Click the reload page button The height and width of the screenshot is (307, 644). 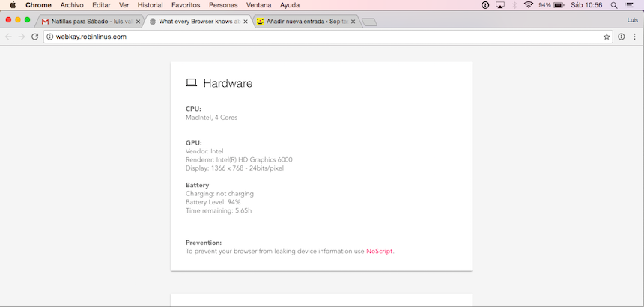[x=34, y=37]
